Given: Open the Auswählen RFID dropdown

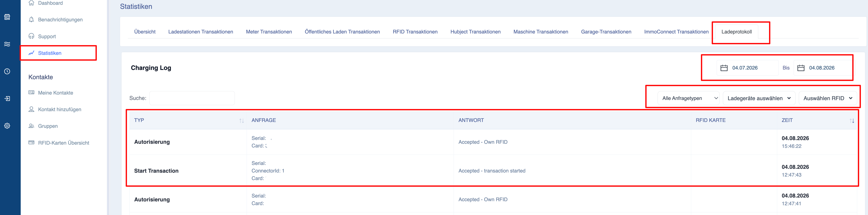Looking at the screenshot, I should coord(827,98).
